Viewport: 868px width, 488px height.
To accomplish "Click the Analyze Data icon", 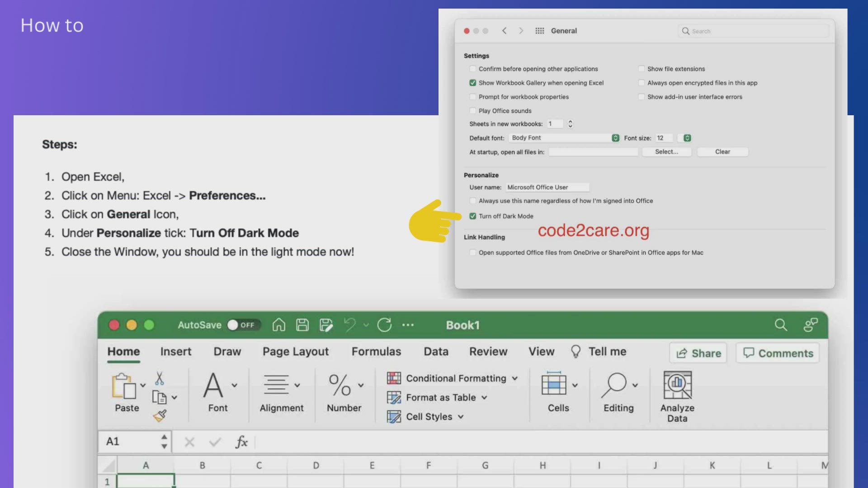I will (678, 385).
